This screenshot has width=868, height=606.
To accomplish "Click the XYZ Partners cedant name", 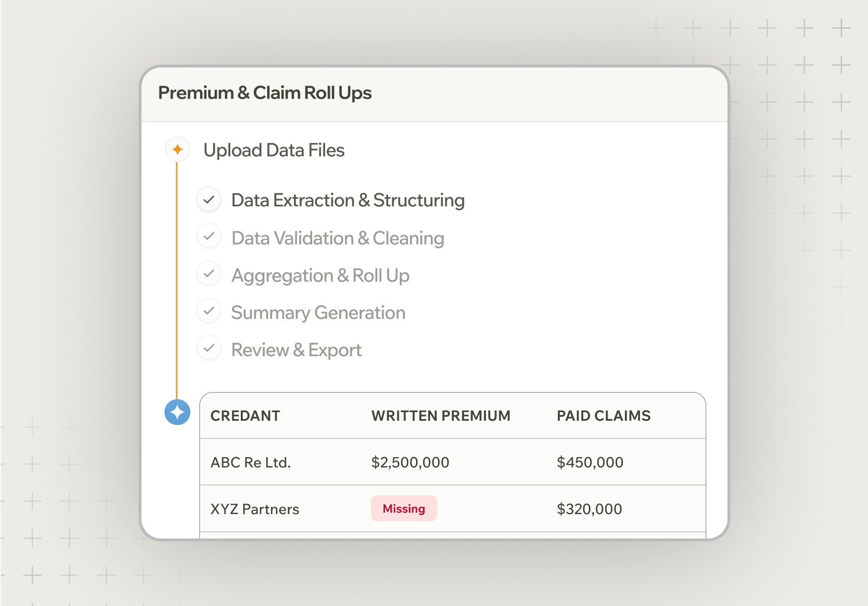I will (255, 509).
